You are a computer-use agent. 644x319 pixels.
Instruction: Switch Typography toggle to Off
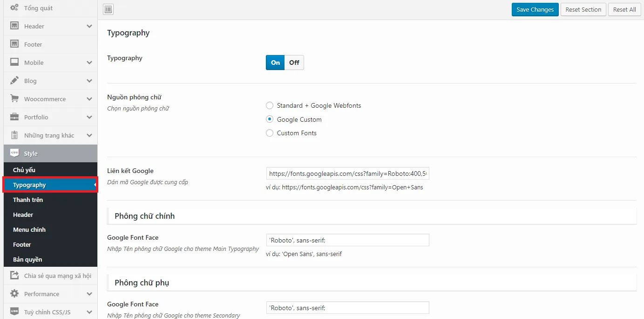point(294,62)
